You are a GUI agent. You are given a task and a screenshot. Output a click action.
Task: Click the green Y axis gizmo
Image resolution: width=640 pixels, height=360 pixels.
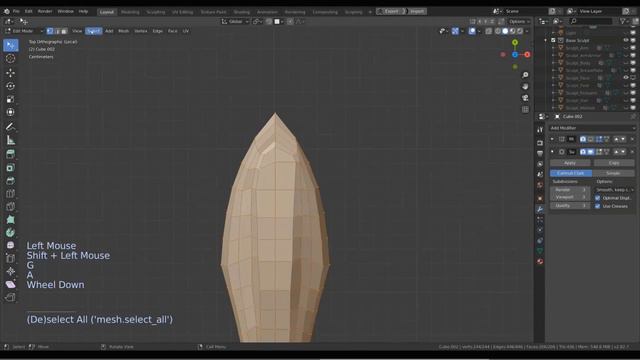coord(515,42)
